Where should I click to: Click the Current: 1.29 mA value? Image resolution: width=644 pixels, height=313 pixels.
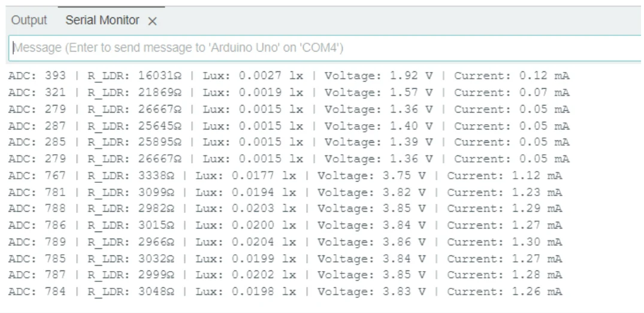click(504, 209)
